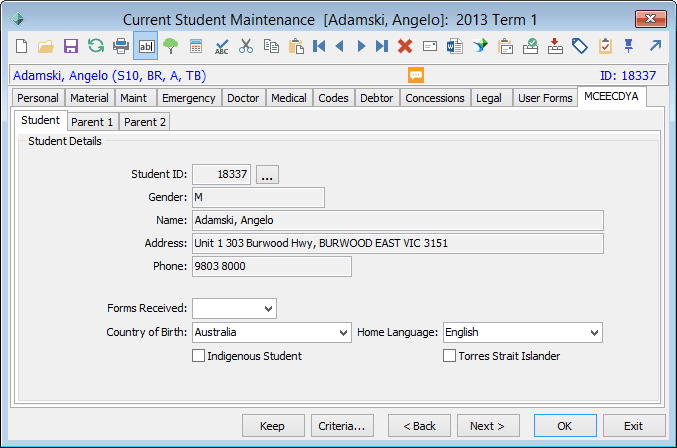Tick the Torres Strait Islander checkbox
Image resolution: width=677 pixels, height=448 pixels.
pyautogui.click(x=449, y=356)
